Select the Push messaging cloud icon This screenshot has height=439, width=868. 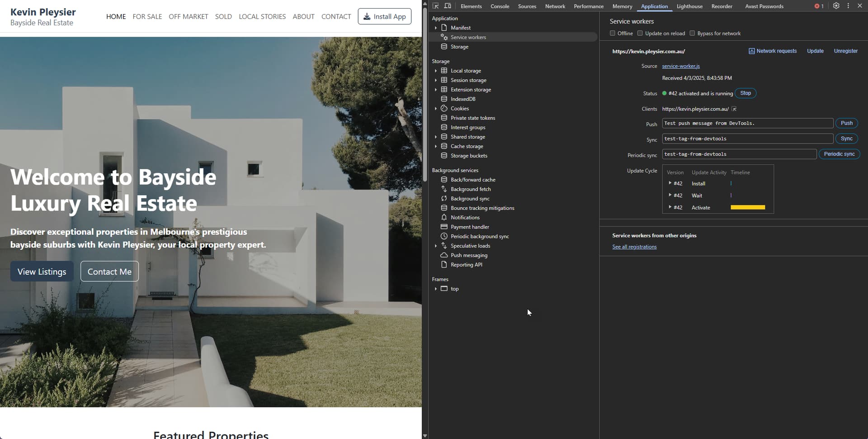[444, 255]
